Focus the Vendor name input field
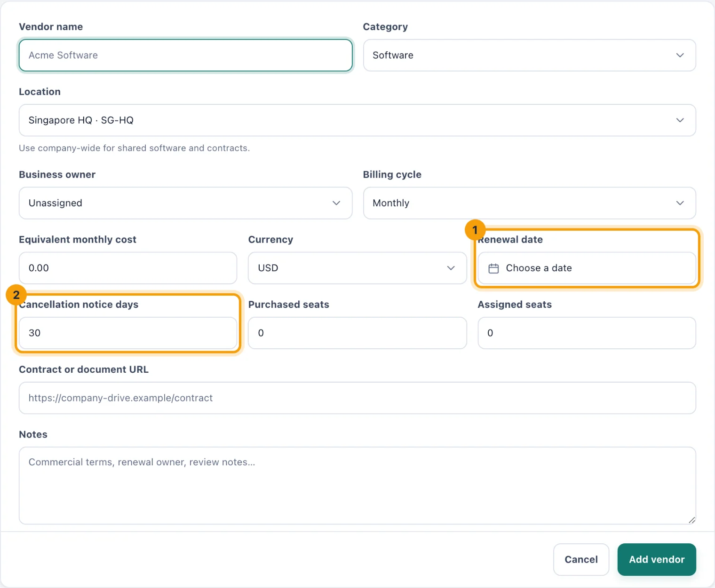715x588 pixels. 185,55
